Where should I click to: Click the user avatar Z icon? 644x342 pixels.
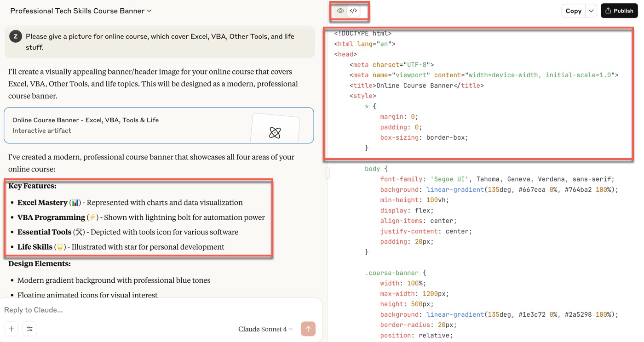pos(16,36)
